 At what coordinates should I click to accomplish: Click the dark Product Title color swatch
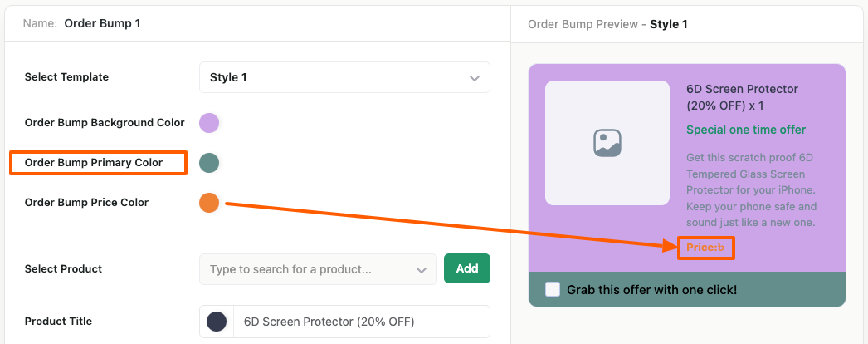(216, 322)
